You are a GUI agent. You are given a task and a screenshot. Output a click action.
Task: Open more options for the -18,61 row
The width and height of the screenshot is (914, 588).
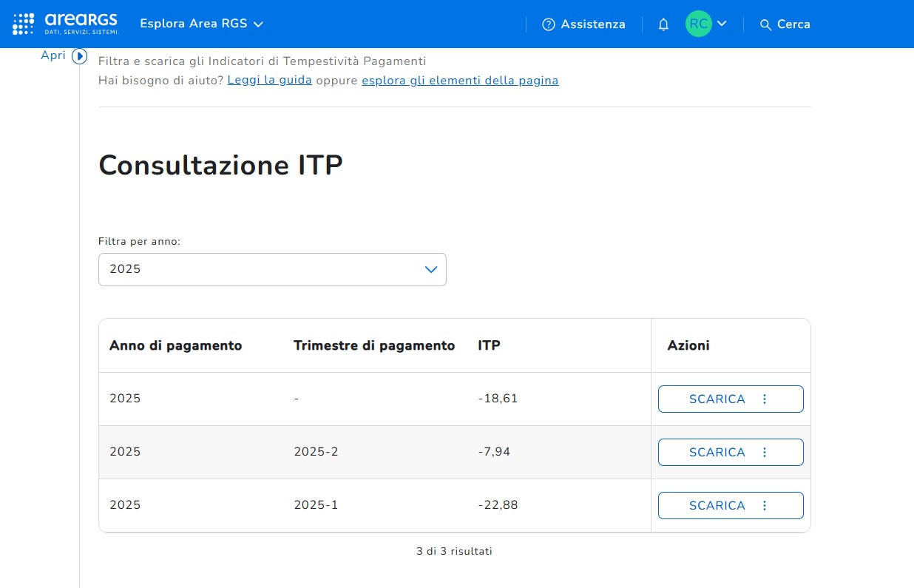pyautogui.click(x=765, y=399)
